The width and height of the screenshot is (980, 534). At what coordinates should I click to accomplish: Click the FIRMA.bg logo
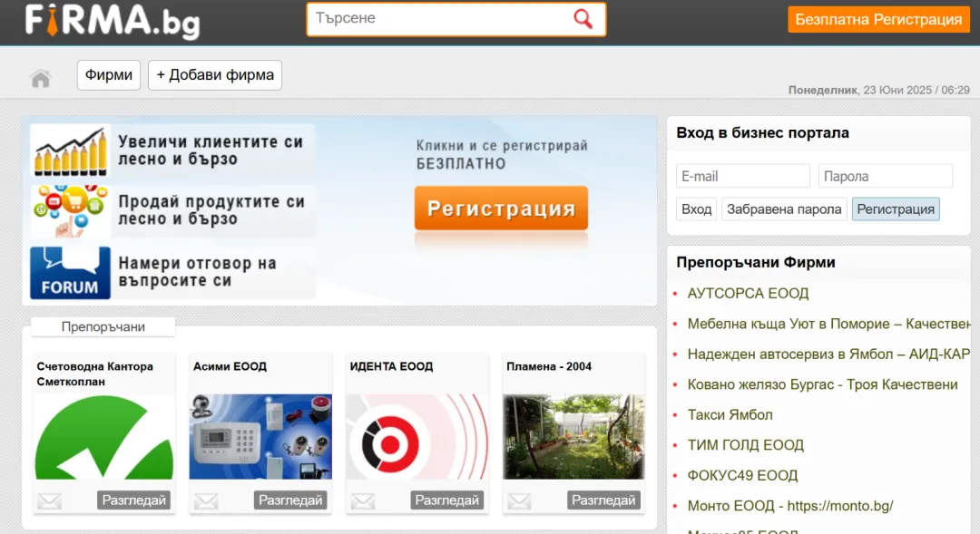pos(113,21)
